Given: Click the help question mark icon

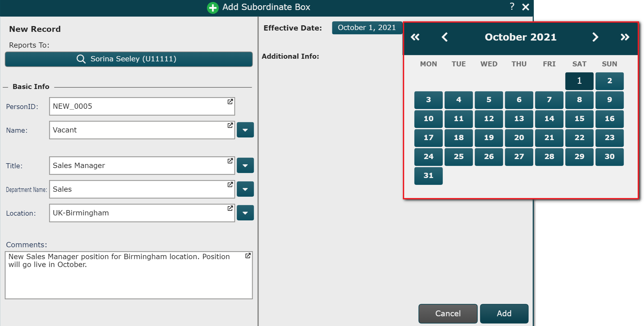Looking at the screenshot, I should pyautogui.click(x=512, y=6).
